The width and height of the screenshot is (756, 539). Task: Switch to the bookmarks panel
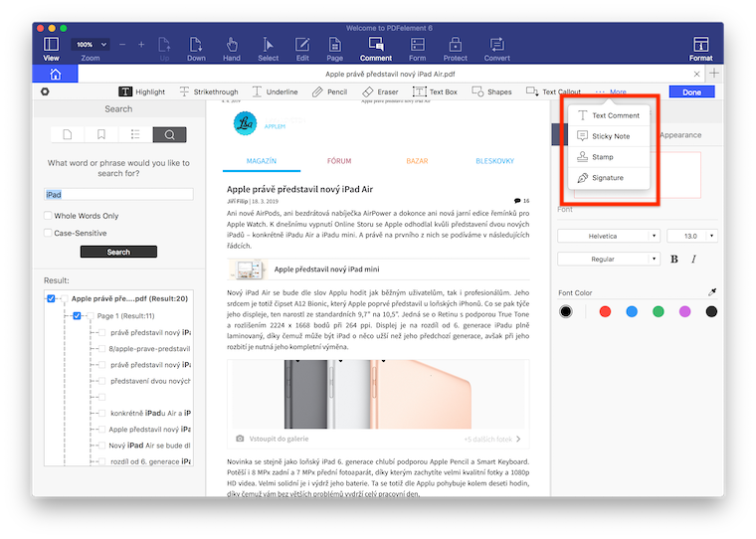(101, 134)
